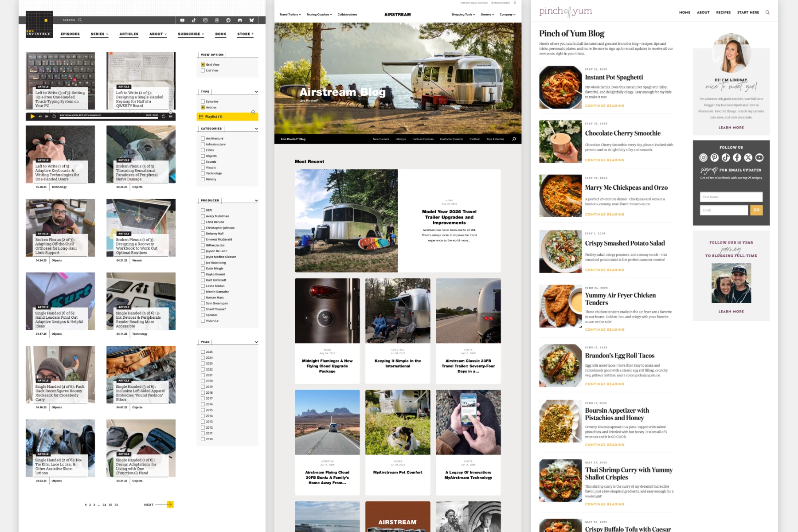Screen dimensions: 798x532
Task: Open the yellow Playlist (1) button
Action: [227, 117]
